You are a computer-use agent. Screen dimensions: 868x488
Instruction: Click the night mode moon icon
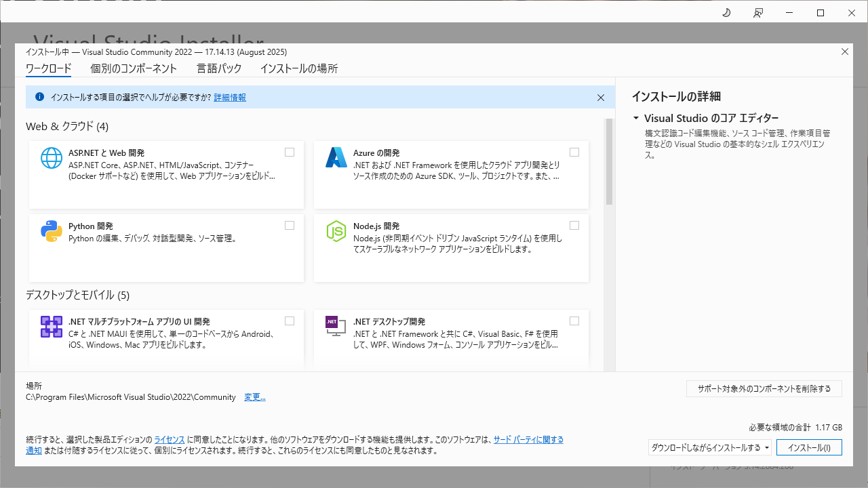coord(726,13)
